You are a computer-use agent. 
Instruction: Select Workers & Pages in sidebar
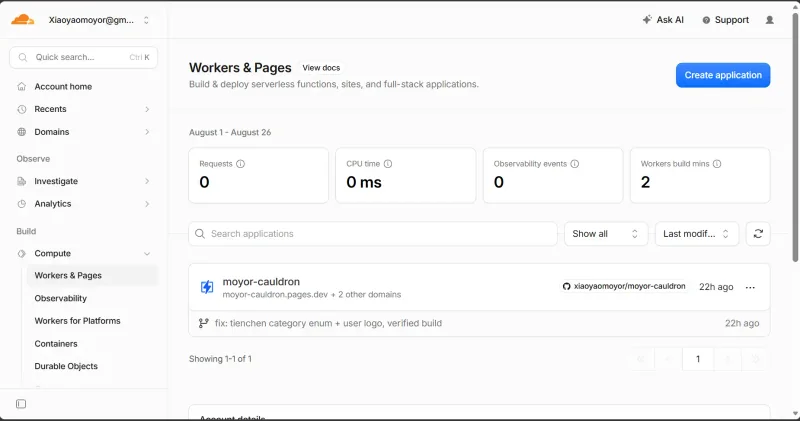point(92,276)
